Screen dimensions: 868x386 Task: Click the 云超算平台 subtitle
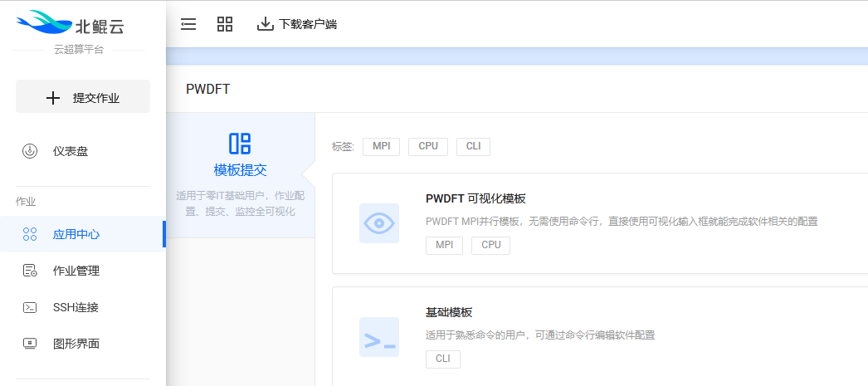[79, 50]
